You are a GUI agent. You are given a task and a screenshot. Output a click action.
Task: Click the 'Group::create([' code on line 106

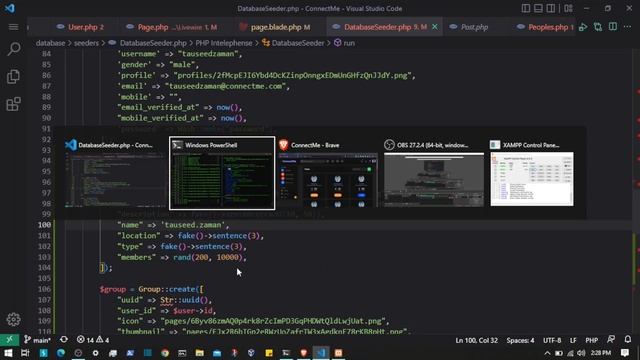(171, 289)
